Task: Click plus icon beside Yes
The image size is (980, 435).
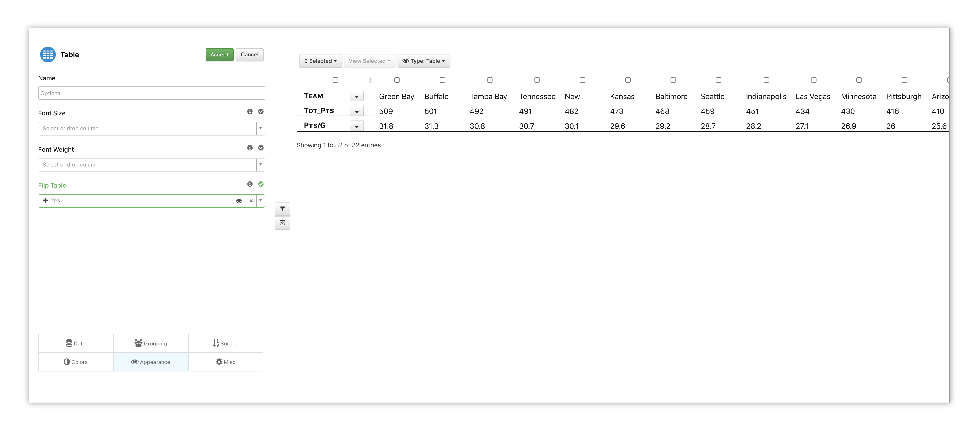Action: (45, 201)
